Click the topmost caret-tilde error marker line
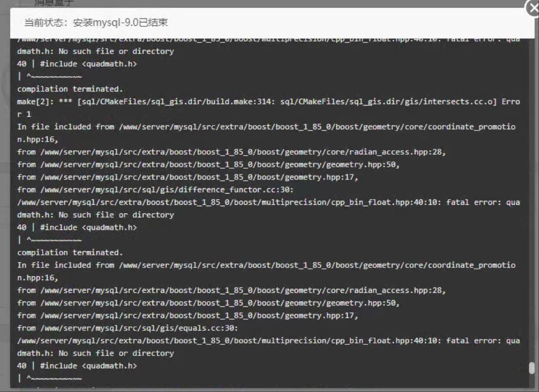 [50, 76]
